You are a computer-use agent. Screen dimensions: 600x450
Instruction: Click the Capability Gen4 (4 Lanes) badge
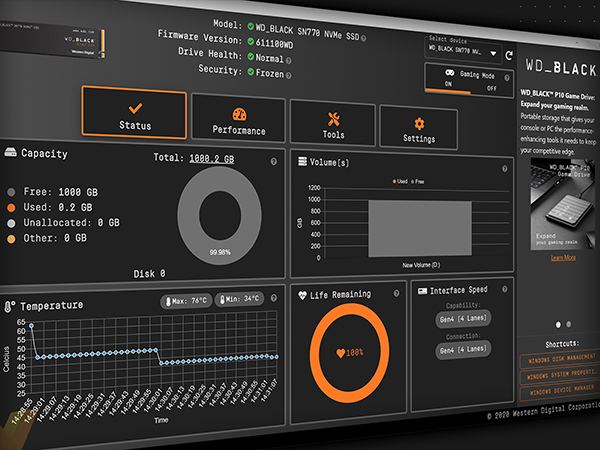pos(463,319)
